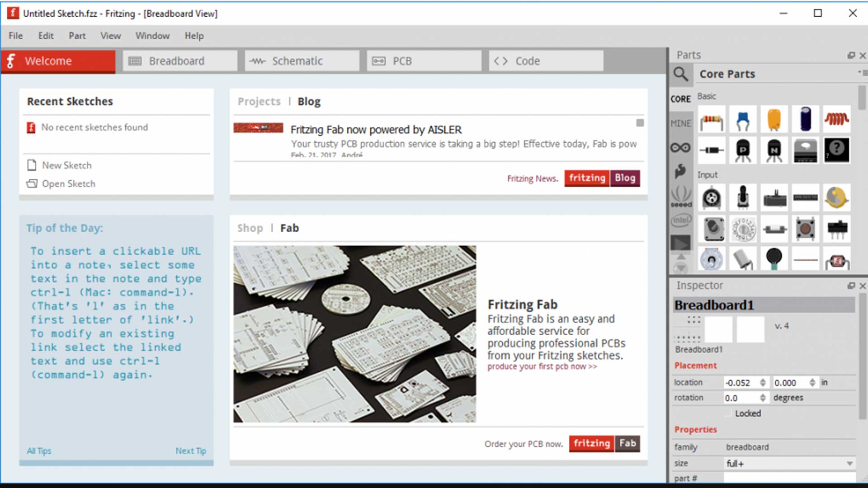Select the round rotary switch with digits
The image size is (868, 488).
[743, 229]
